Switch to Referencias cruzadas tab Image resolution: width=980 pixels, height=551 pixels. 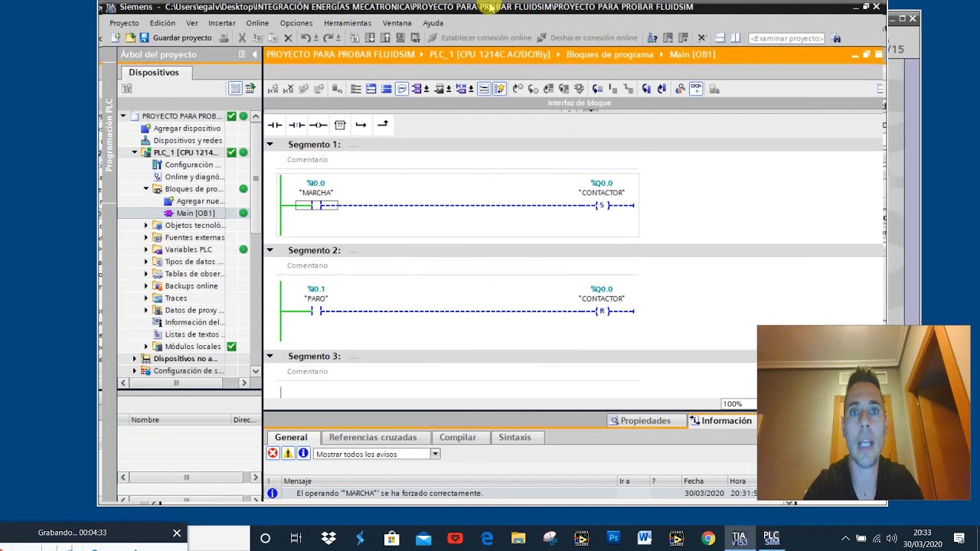[373, 438]
